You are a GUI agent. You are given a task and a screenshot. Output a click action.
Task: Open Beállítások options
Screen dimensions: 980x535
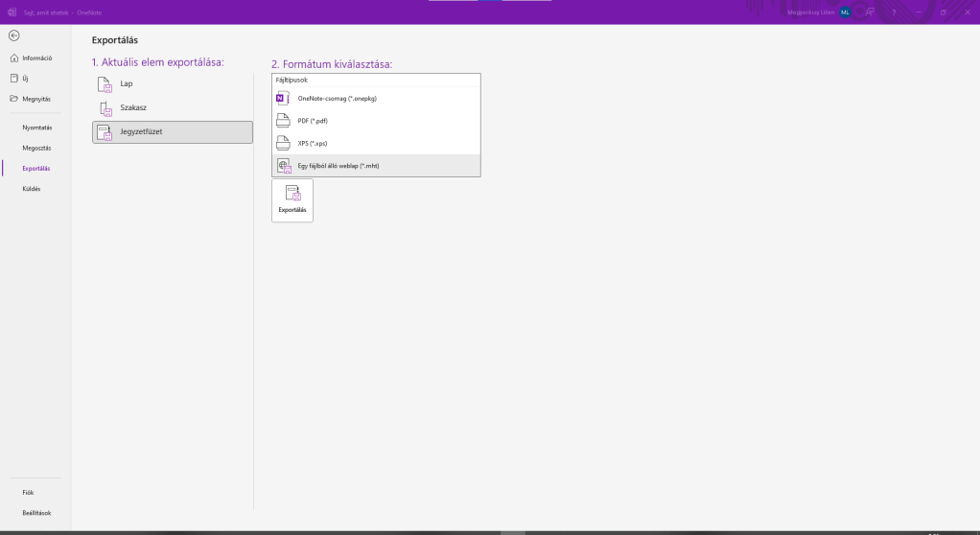point(37,513)
